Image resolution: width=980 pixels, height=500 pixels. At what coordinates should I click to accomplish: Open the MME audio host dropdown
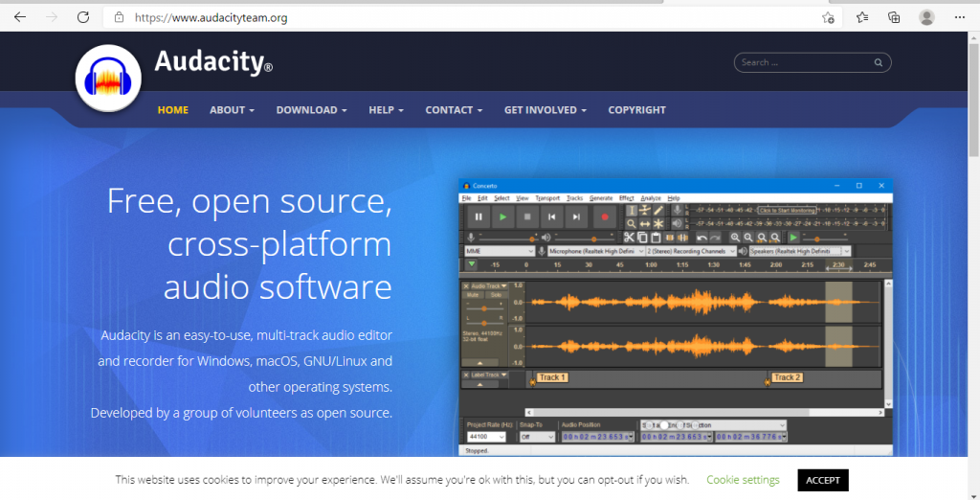click(500, 251)
